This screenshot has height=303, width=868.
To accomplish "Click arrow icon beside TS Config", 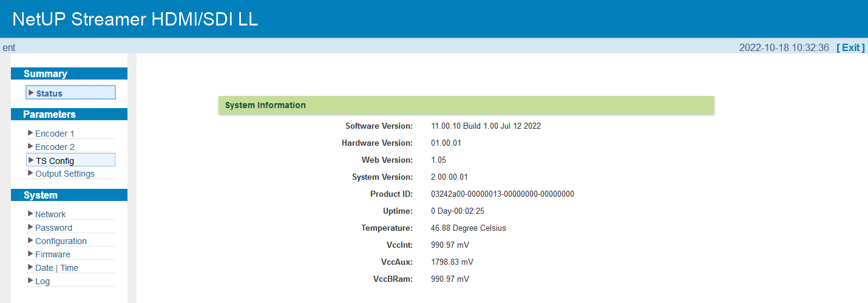I will click(31, 160).
